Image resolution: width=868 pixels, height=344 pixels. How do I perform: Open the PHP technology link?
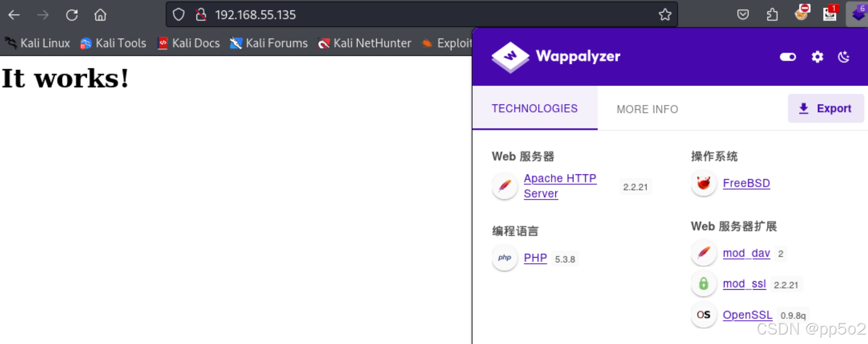click(x=535, y=258)
